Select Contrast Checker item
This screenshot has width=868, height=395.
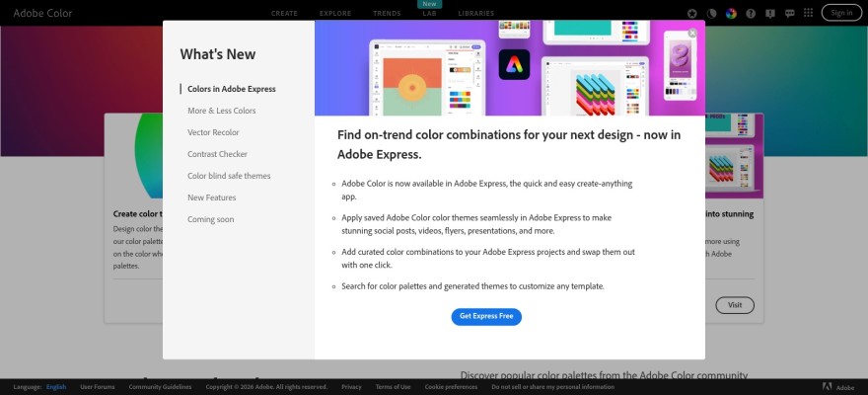[217, 154]
